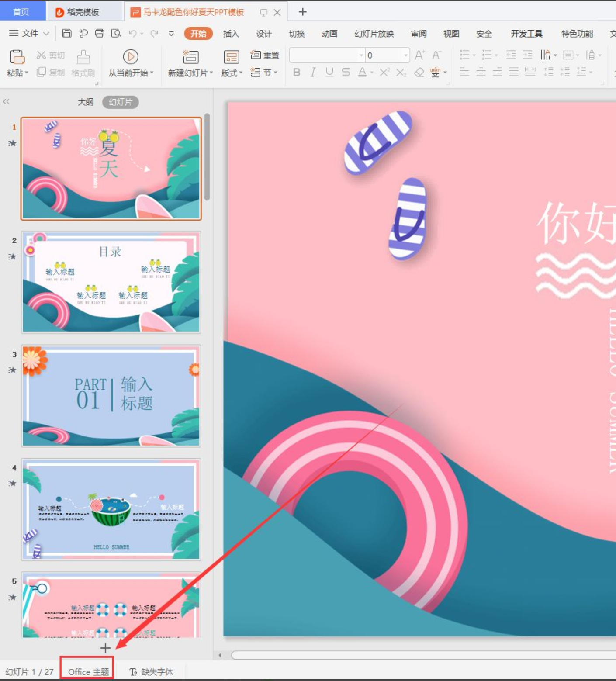Toggle Underline formatting
Screen dimensions: 616x681
[x=329, y=72]
